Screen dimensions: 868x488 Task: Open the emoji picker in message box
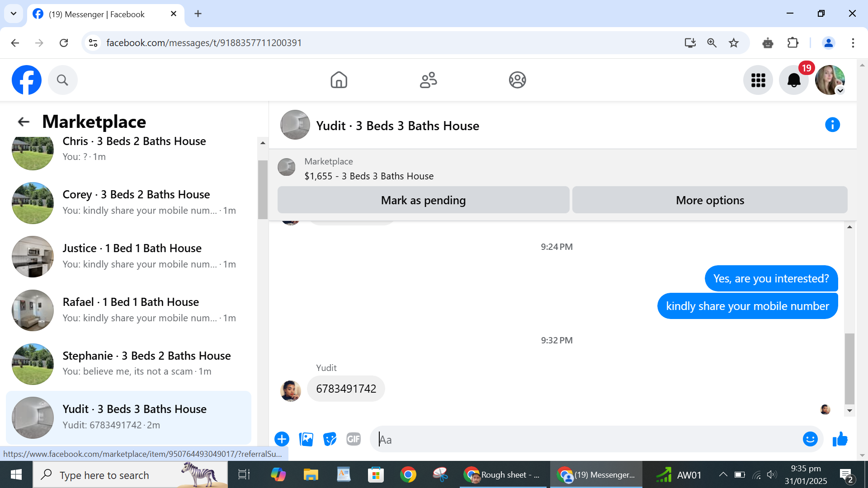coord(810,439)
